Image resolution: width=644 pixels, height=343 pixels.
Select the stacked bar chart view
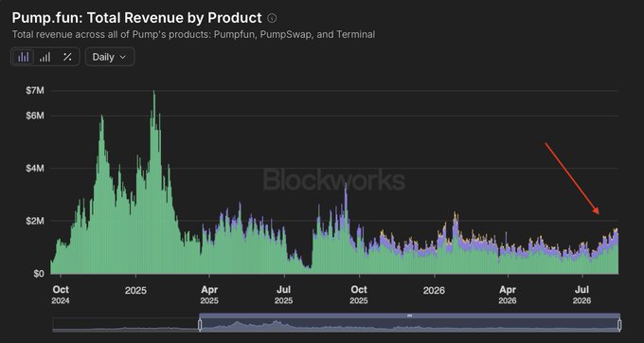[x=24, y=57]
